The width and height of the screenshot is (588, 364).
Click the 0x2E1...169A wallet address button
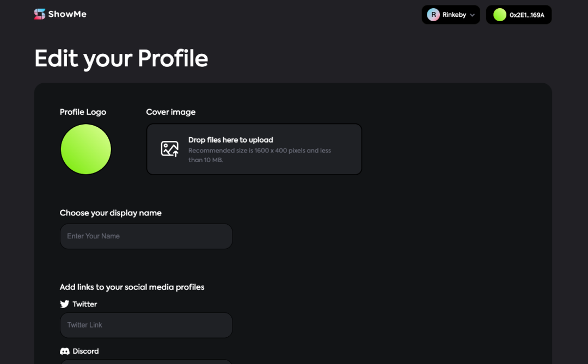coord(518,15)
